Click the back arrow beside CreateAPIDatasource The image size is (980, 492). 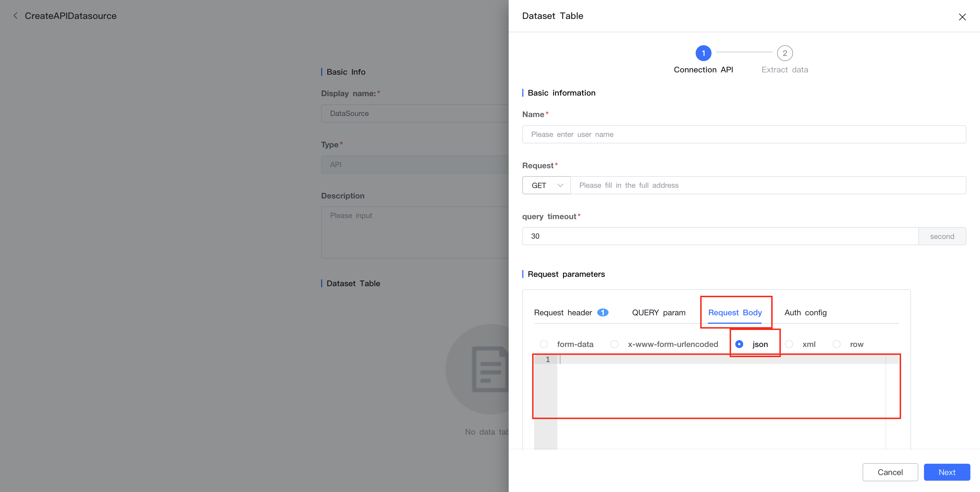[15, 16]
